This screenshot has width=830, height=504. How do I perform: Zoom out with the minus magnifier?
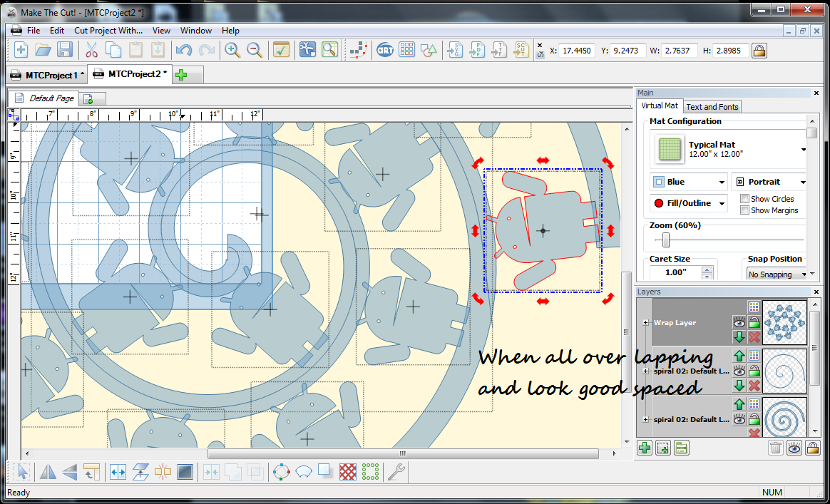click(255, 51)
